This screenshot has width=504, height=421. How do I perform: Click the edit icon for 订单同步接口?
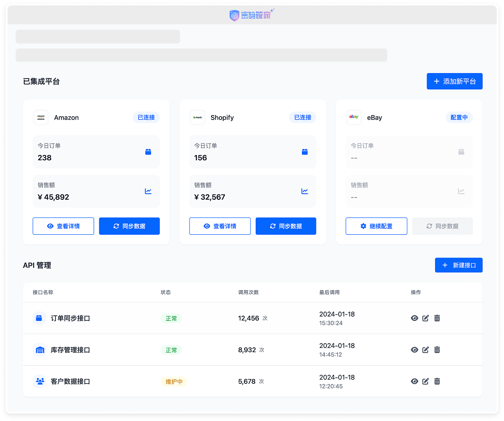click(425, 318)
